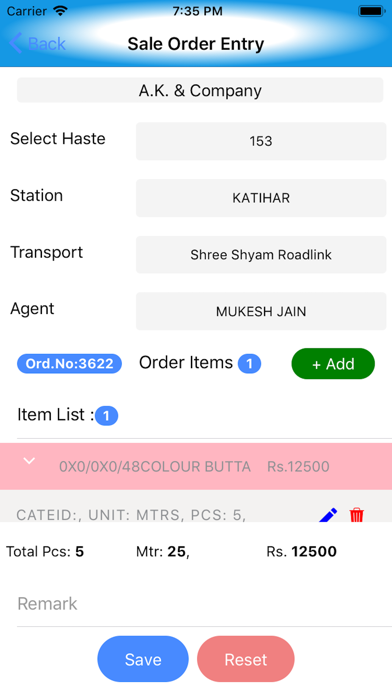Tap the Ord.No:3622 badge
The width and height of the screenshot is (392, 696).
coord(69,364)
